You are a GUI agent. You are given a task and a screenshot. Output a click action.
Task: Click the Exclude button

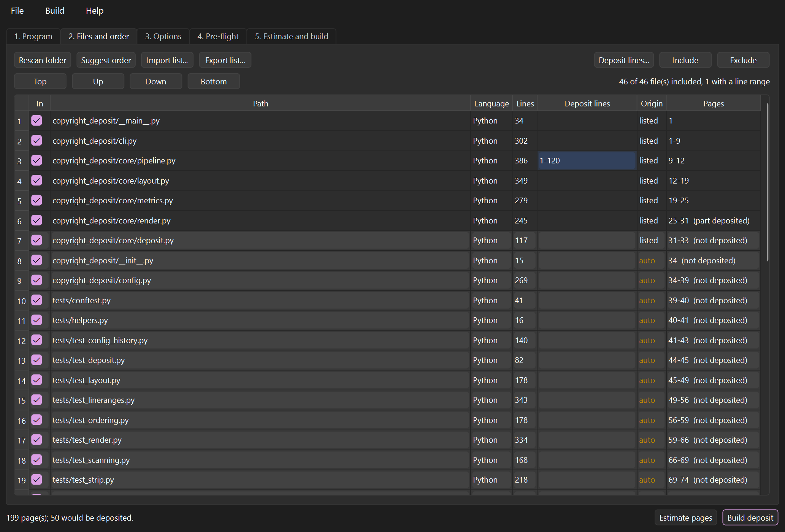(743, 60)
